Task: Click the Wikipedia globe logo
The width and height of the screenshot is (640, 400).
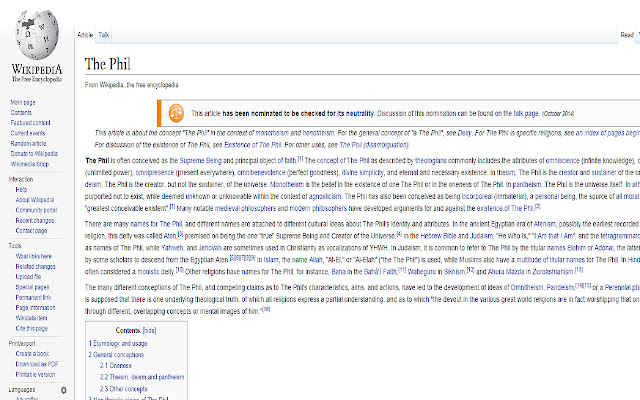Action: (37, 35)
